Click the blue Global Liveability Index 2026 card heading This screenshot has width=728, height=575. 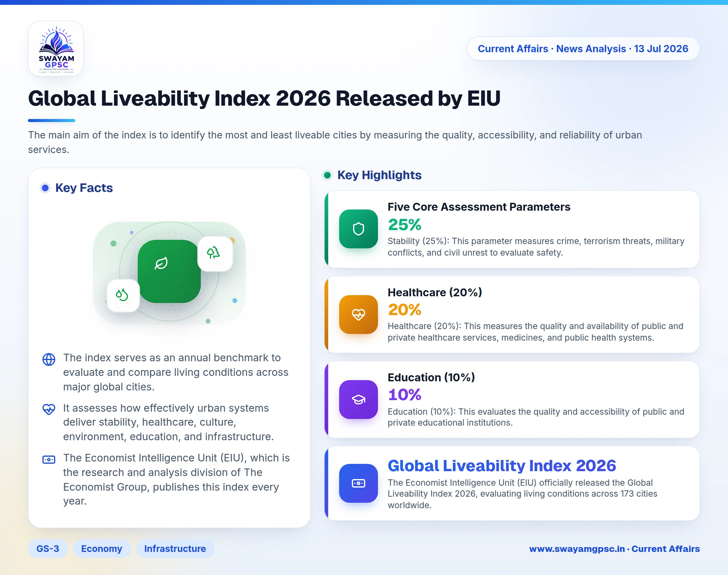click(502, 466)
